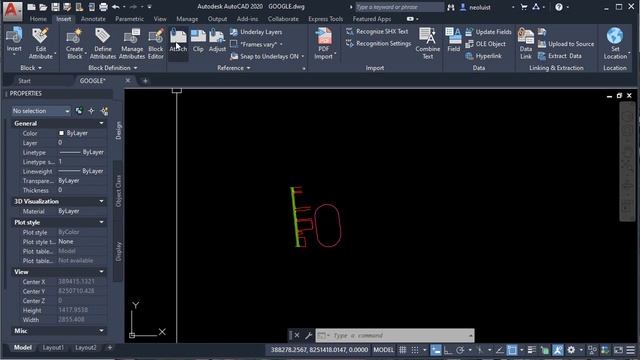This screenshot has height=360, width=640.
Task: Open the Block Editor
Action: coord(156,43)
